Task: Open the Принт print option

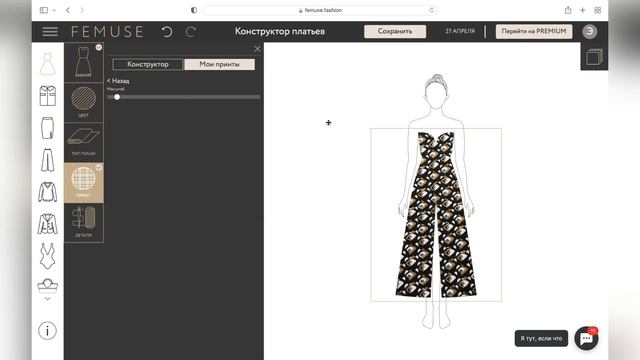Action: point(84,182)
